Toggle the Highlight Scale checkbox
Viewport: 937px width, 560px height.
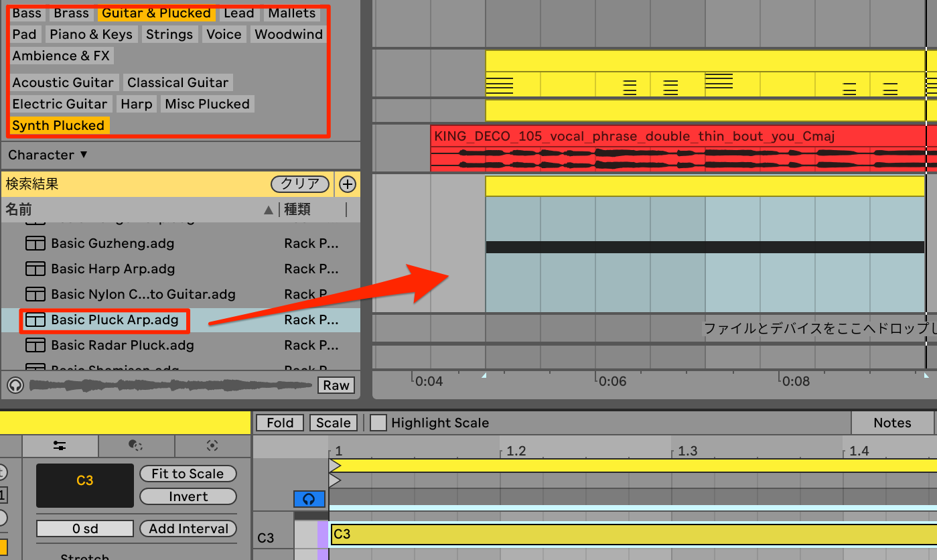click(x=378, y=423)
